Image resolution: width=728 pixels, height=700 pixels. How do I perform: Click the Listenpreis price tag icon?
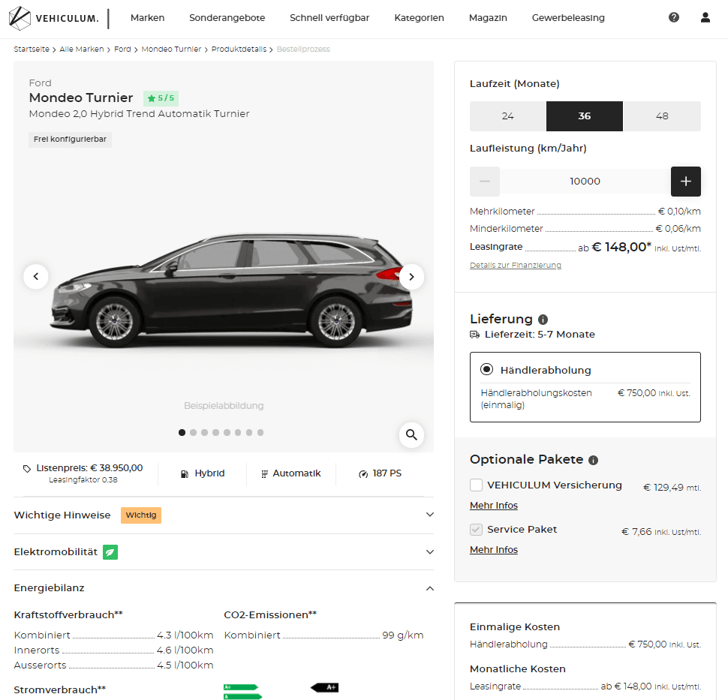pos(27,468)
